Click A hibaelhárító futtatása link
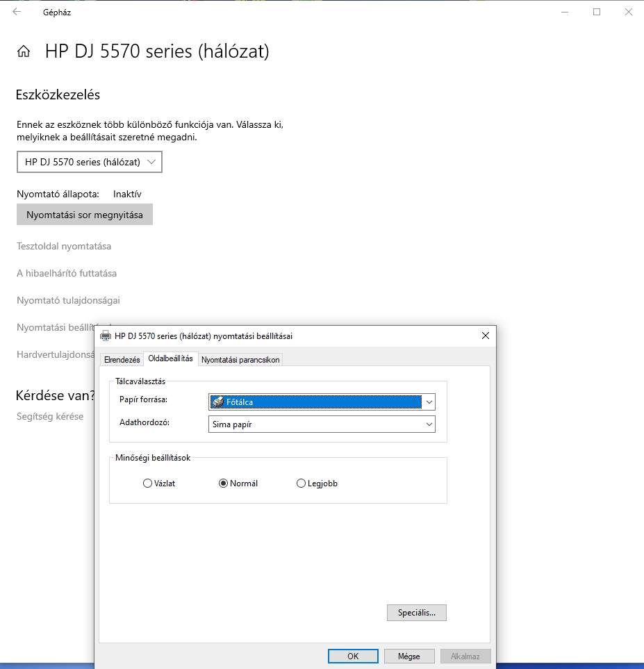The image size is (644, 669). pyautogui.click(x=67, y=273)
